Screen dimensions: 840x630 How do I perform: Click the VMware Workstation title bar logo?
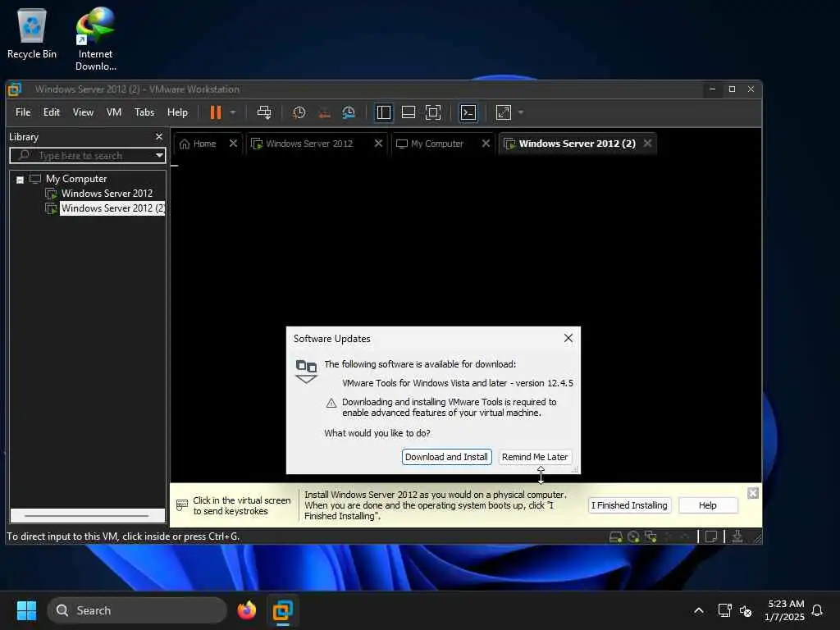click(x=15, y=89)
